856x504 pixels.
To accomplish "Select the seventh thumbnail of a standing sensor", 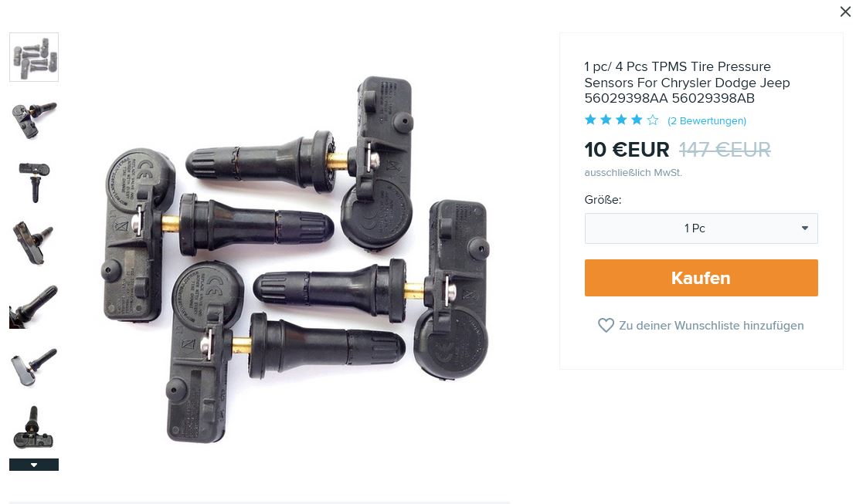I will (x=34, y=429).
